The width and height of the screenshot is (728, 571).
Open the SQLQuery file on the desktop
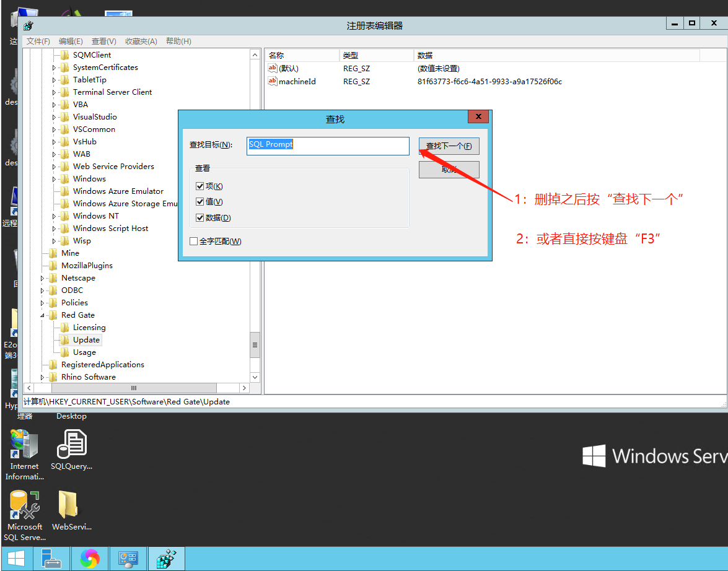(71, 450)
